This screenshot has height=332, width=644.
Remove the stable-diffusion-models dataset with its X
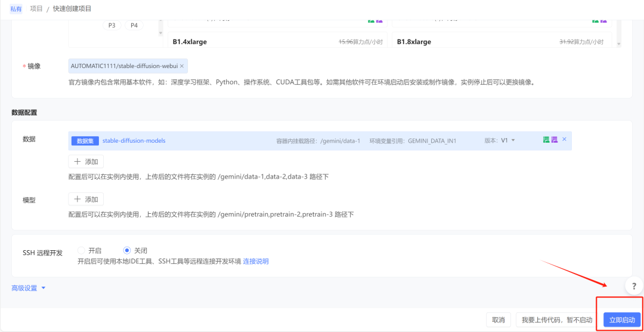click(564, 139)
